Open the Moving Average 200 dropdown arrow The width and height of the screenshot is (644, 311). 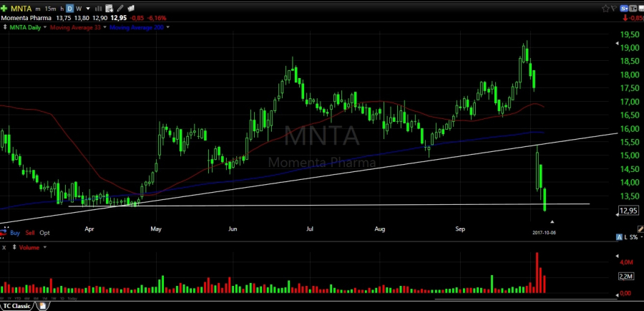click(x=167, y=27)
